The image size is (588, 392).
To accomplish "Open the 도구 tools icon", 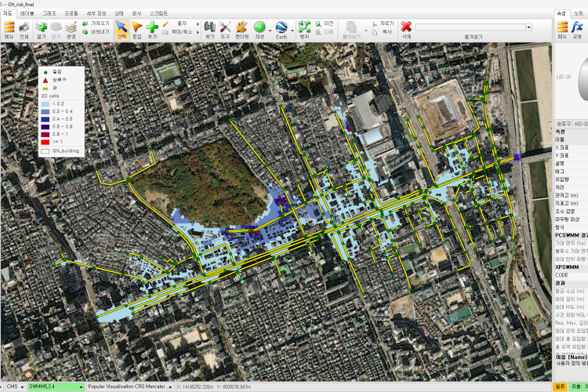I will [x=225, y=30].
